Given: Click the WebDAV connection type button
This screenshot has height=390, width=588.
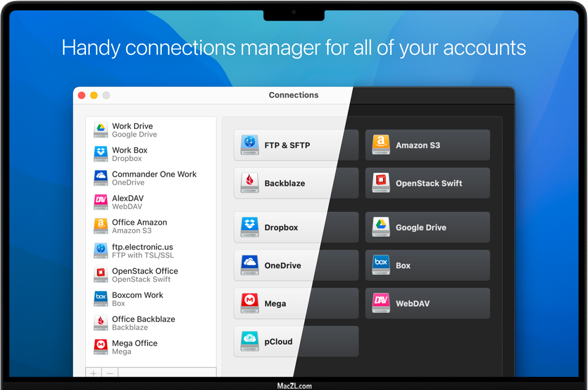Looking at the screenshot, I should tap(427, 304).
